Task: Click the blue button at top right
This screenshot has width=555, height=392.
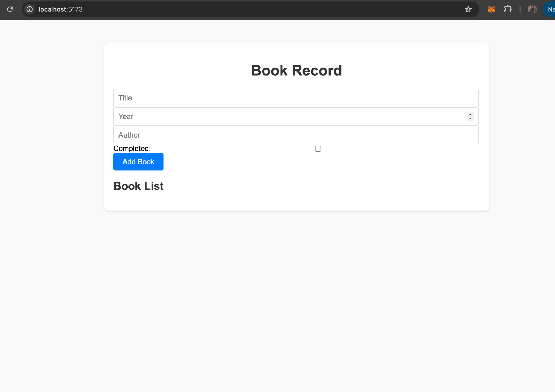Action: click(551, 9)
